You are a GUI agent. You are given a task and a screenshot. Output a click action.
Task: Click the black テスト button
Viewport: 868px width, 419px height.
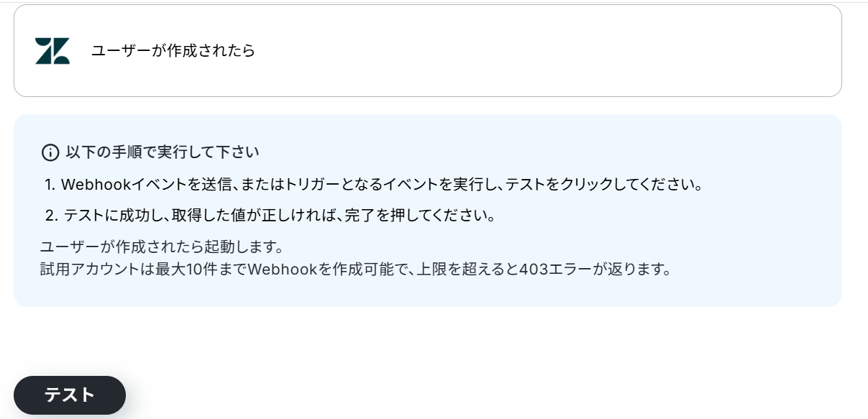point(70,395)
